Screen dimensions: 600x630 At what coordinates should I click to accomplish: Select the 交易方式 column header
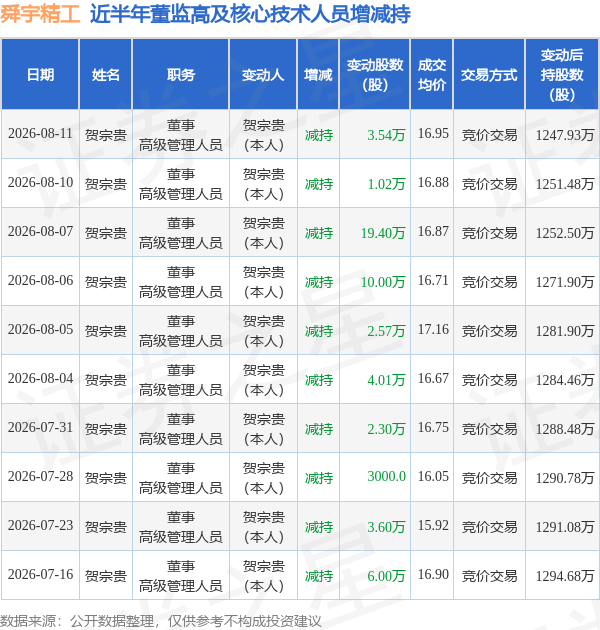click(x=489, y=75)
